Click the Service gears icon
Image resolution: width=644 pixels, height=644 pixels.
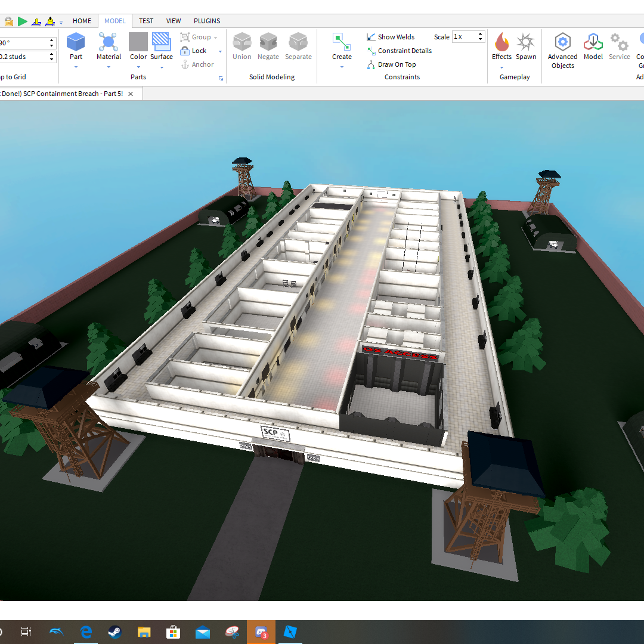[619, 42]
